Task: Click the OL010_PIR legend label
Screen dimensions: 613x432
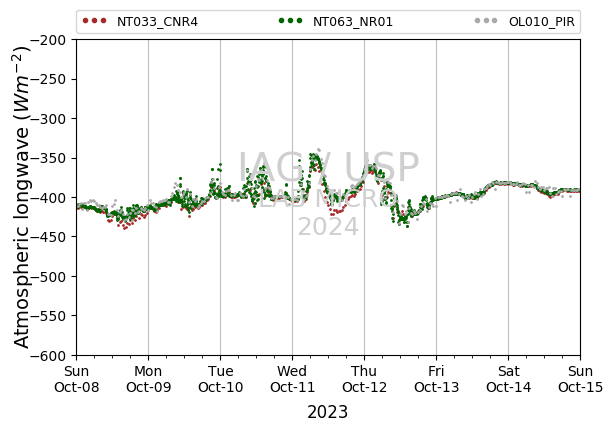Action: (541, 22)
